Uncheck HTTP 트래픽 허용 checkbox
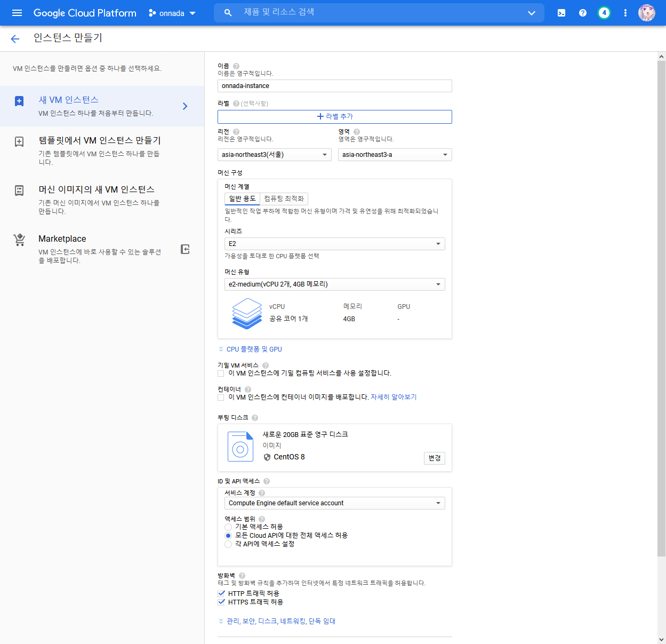This screenshot has height=644, width=666. 221,593
